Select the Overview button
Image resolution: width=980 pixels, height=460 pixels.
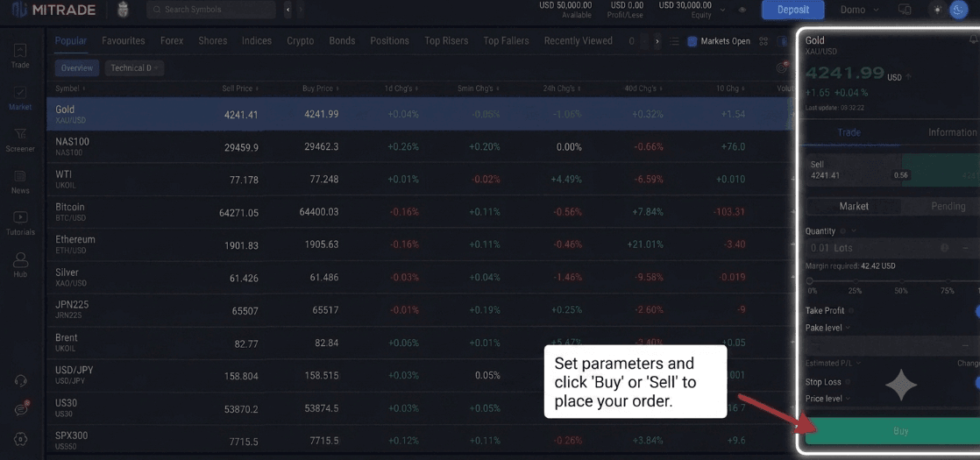77,67
